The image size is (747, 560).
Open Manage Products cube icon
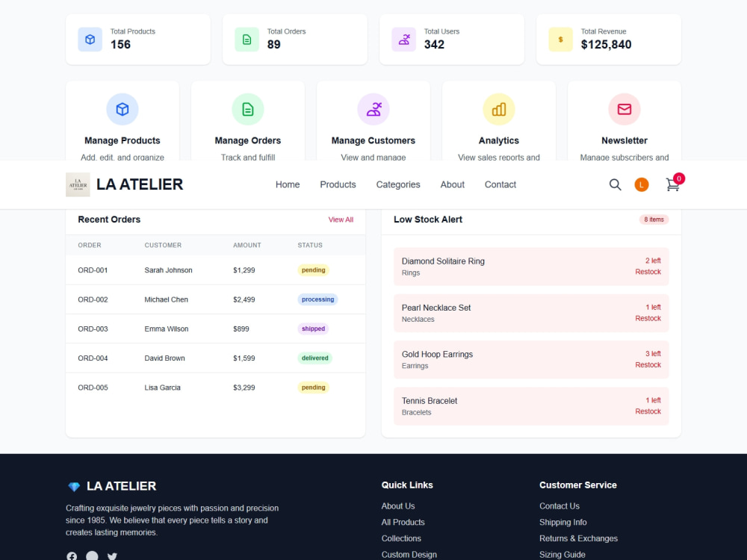click(123, 110)
